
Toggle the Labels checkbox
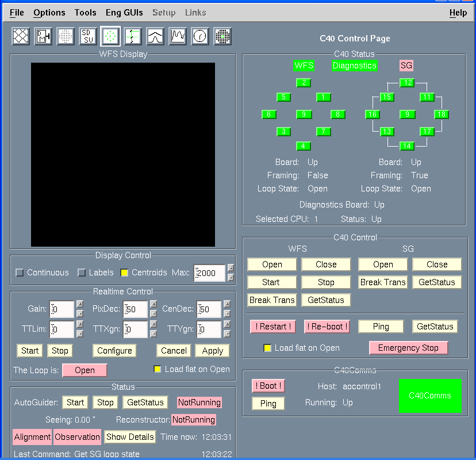point(82,273)
